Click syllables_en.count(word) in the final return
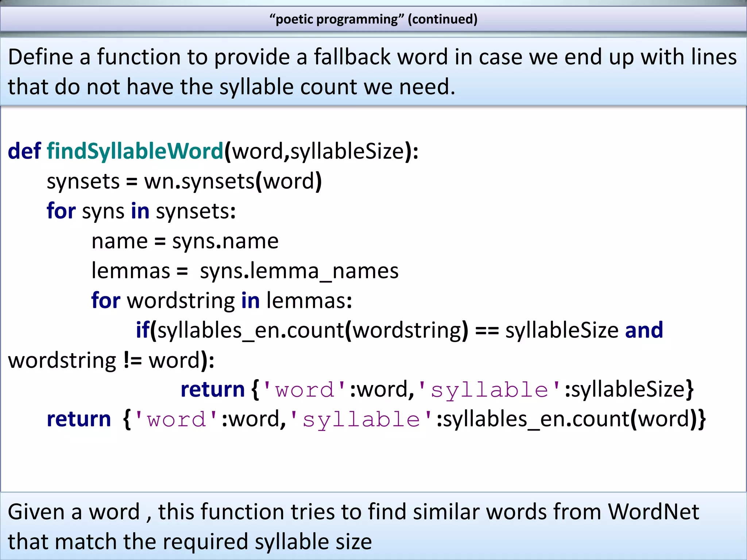This screenshot has width=747, height=560. pos(571,419)
